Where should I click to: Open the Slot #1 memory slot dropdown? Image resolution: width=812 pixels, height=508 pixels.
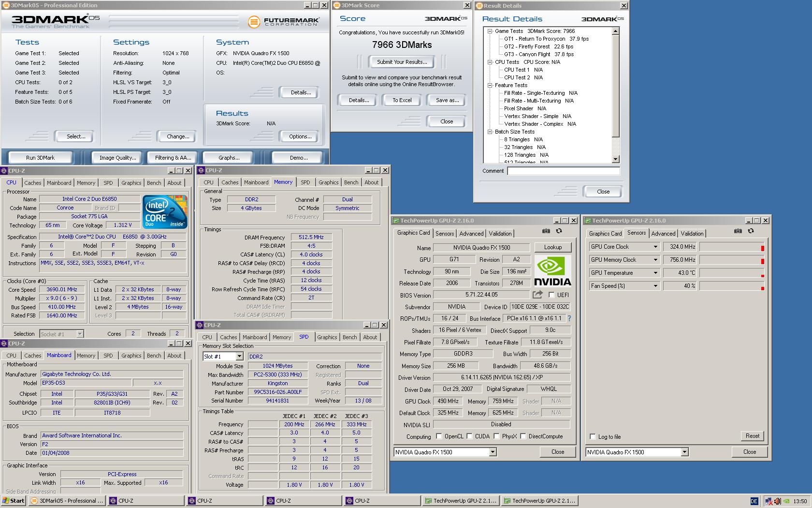pos(239,356)
